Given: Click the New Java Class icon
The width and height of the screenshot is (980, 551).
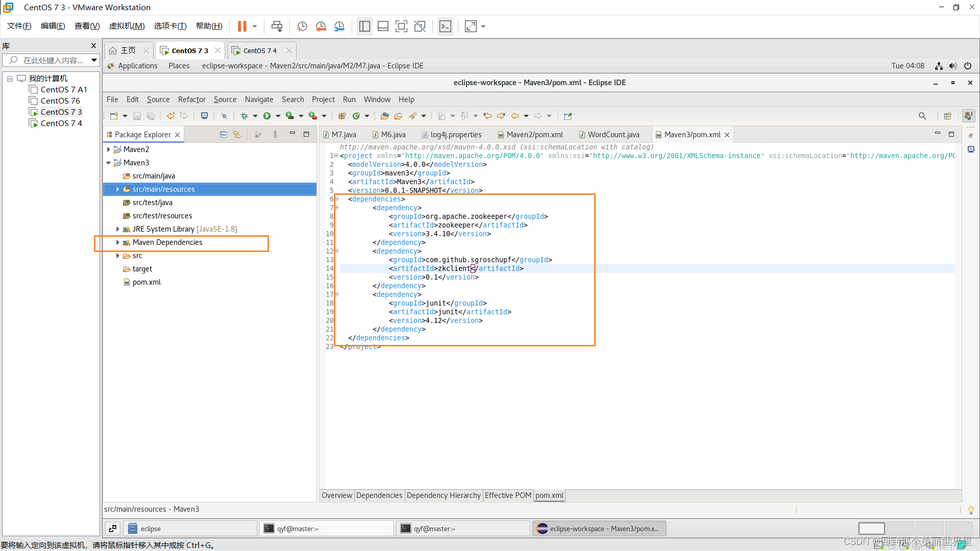Looking at the screenshot, I should 356,116.
